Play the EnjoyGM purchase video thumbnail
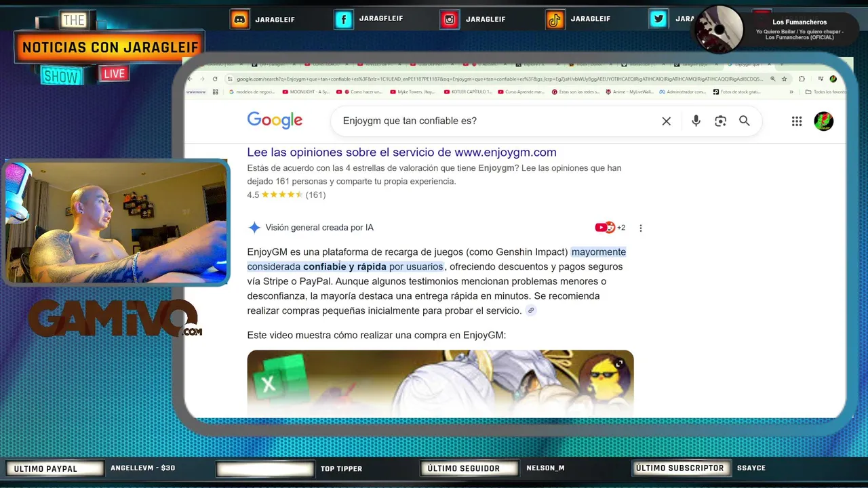This screenshot has height=488, width=868. [440, 383]
